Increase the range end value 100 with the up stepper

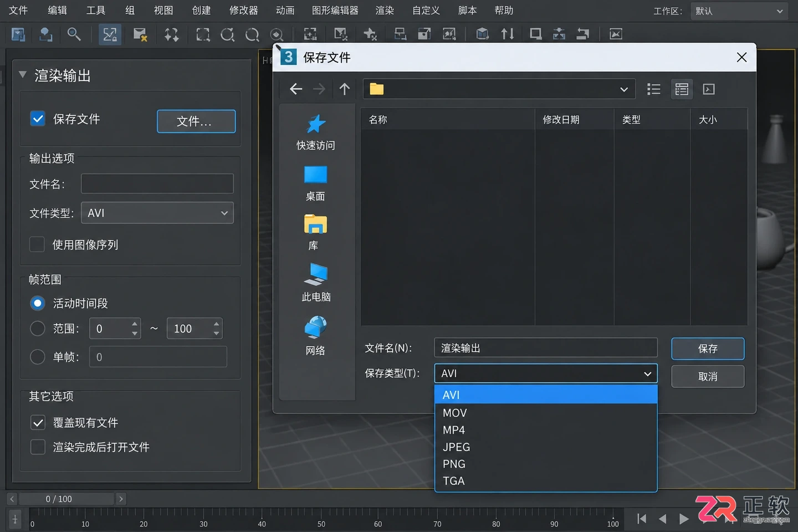point(217,323)
